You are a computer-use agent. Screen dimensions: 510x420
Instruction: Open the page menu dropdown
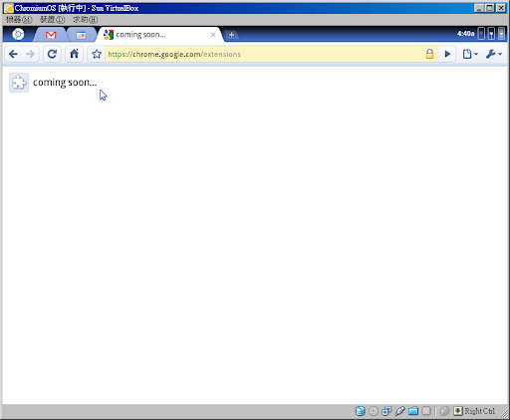(x=470, y=54)
